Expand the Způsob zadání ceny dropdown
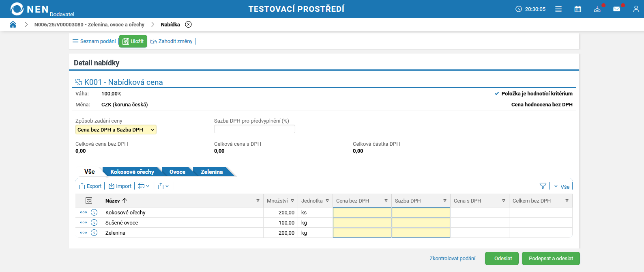 tap(116, 130)
